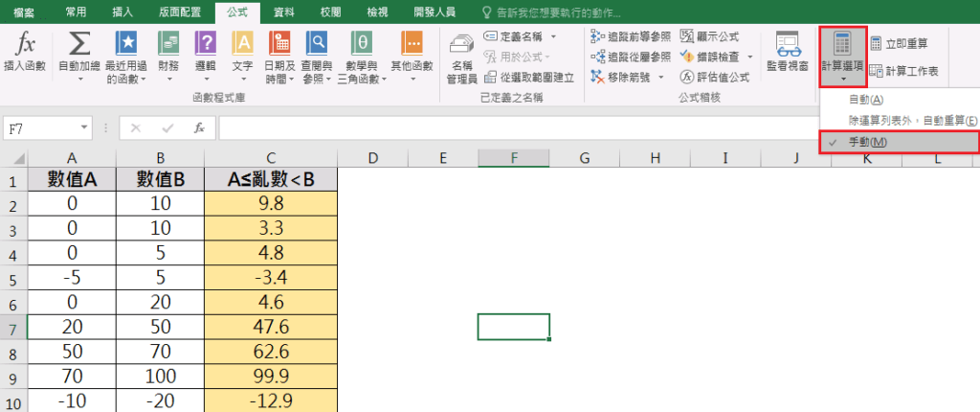
Task: Expand the 計算選項 dropdown
Action: click(842, 57)
